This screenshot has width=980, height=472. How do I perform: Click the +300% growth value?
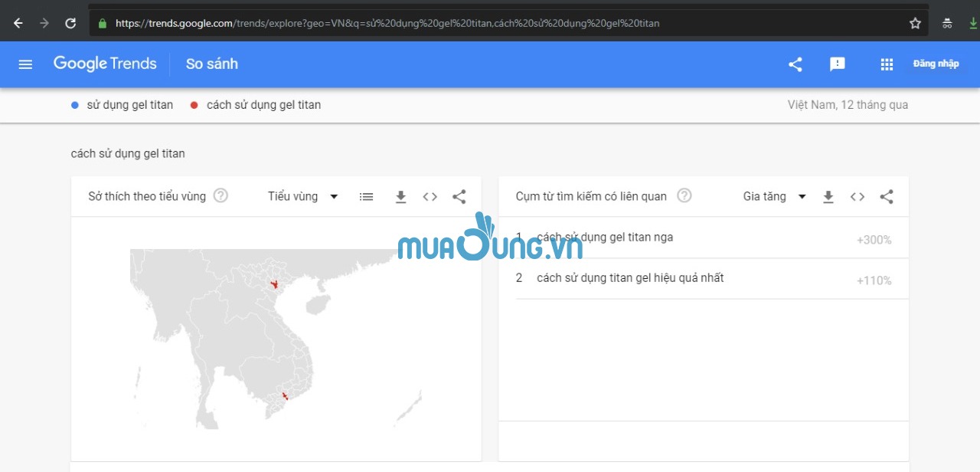pyautogui.click(x=874, y=240)
